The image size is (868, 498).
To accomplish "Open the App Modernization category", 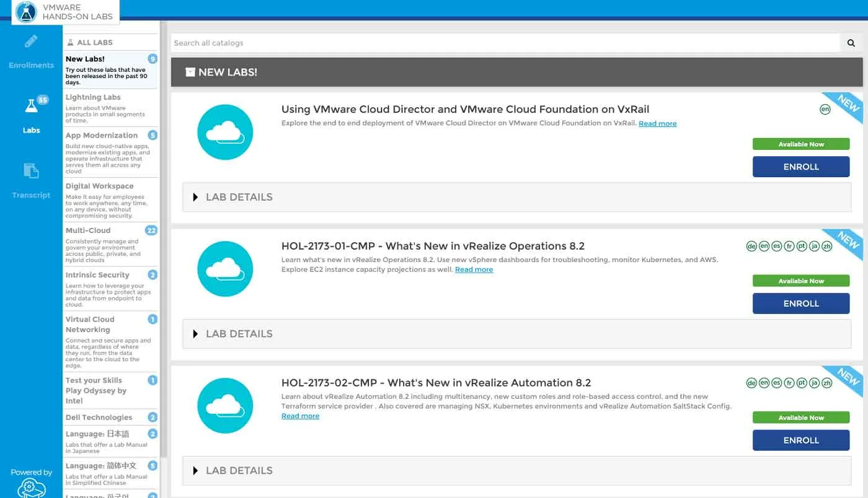I will point(110,152).
